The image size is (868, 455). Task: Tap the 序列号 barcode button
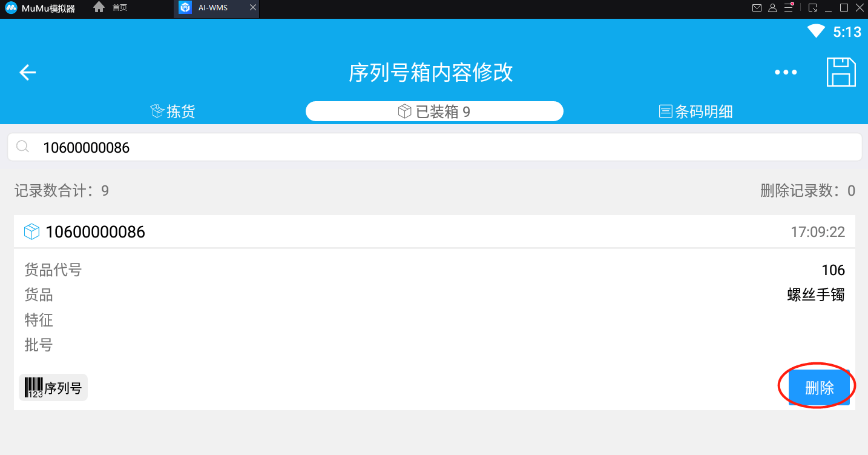(53, 388)
